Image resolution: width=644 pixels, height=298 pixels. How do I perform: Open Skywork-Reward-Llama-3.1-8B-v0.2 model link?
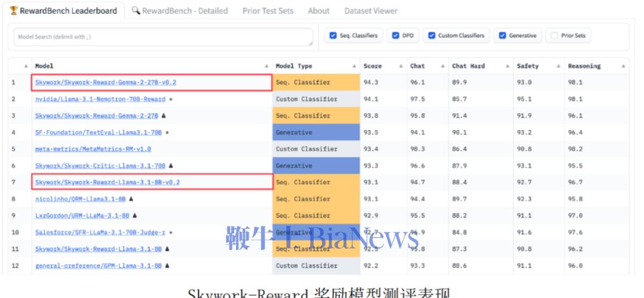107,182
